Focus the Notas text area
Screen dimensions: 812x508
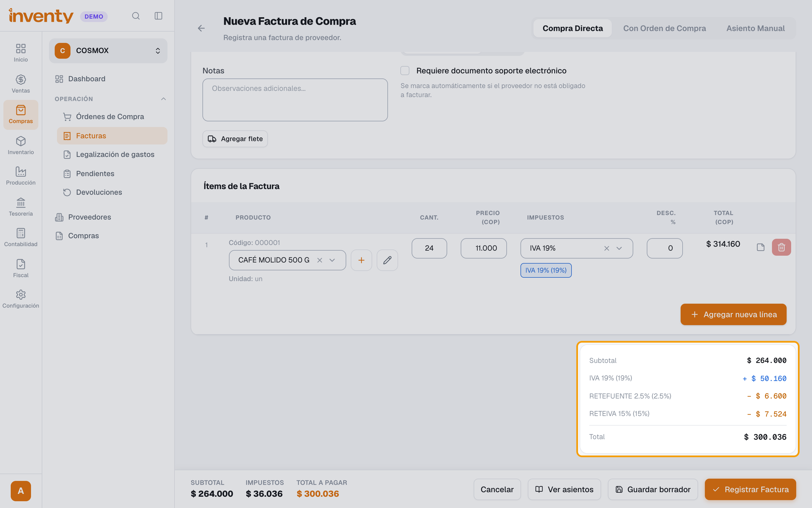click(x=295, y=100)
